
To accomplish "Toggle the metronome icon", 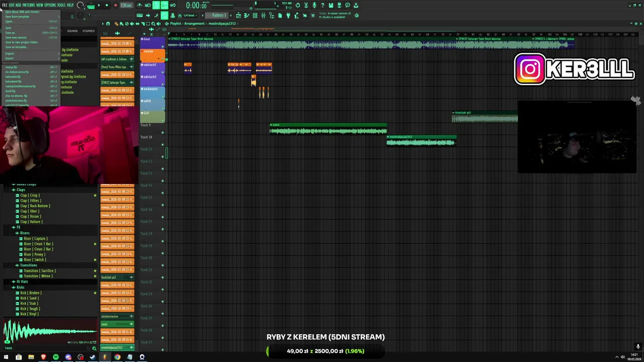I will [x=139, y=5].
